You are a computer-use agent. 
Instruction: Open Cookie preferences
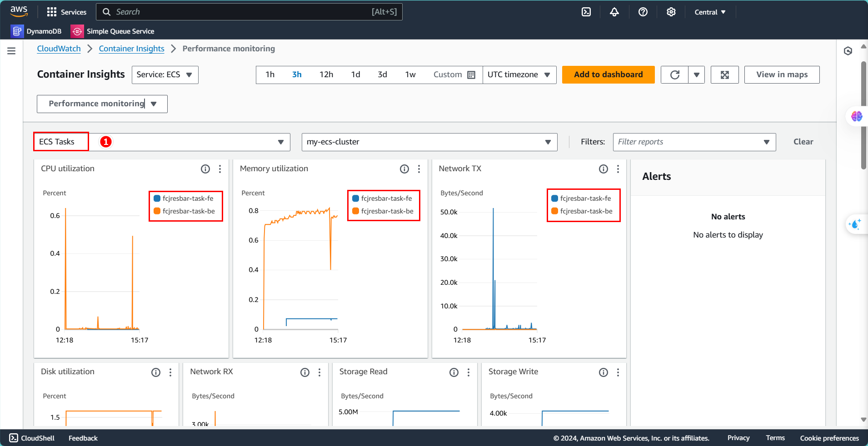pos(829,438)
